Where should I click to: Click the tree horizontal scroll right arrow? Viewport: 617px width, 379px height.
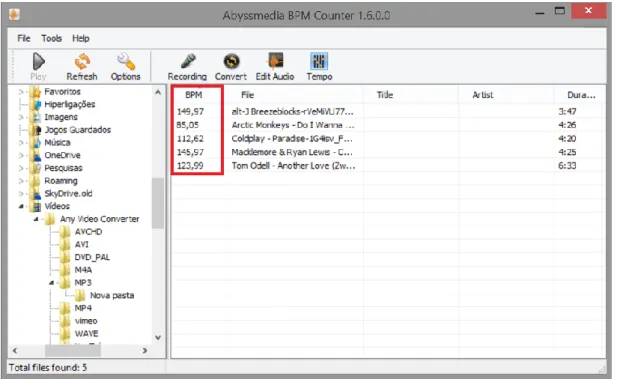pos(145,350)
